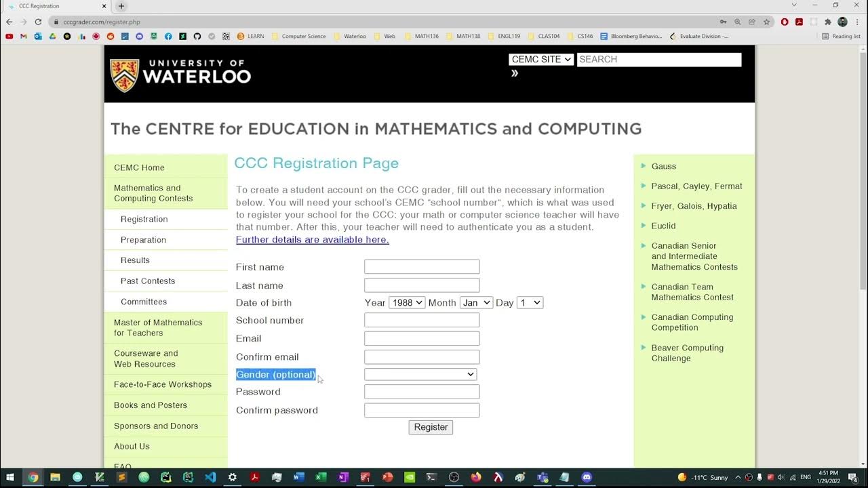The height and width of the screenshot is (488, 868).
Task: Open the Adobe Acrobat extension
Action: (800, 22)
